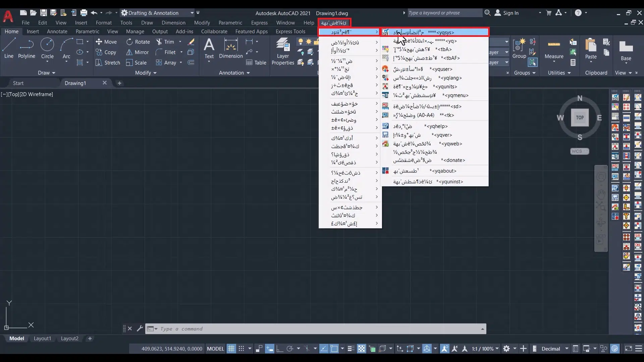644x362 pixels.
Task: Toggle grid display in status bar
Action: [x=231, y=349]
